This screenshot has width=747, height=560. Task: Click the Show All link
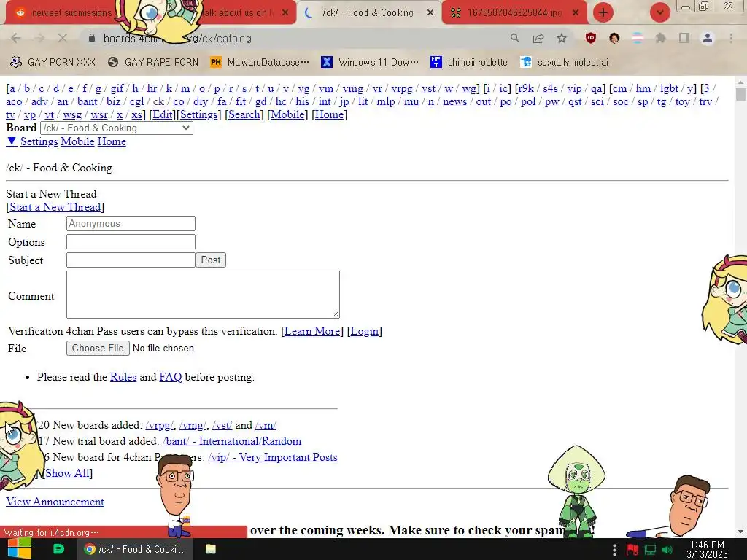tap(67, 473)
